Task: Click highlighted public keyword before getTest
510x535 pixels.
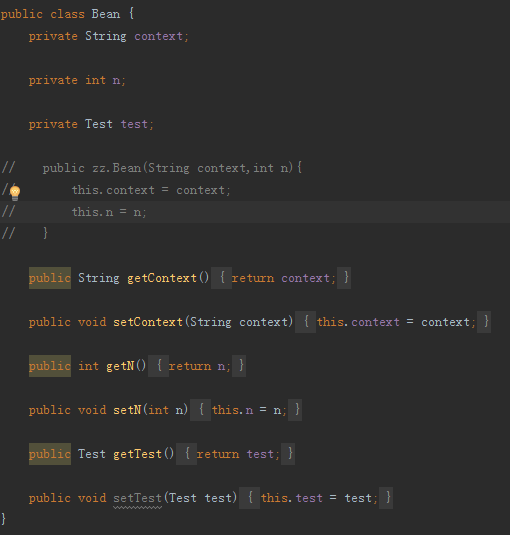Action: (50, 454)
